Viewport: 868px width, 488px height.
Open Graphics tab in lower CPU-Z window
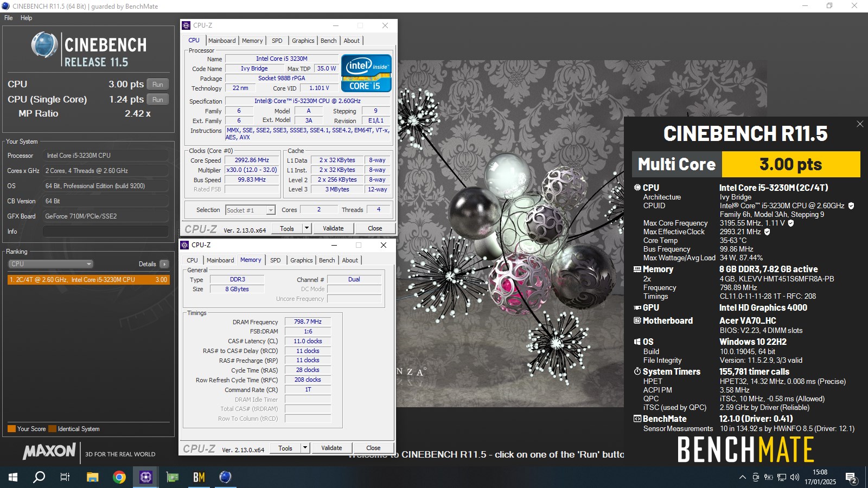(301, 260)
